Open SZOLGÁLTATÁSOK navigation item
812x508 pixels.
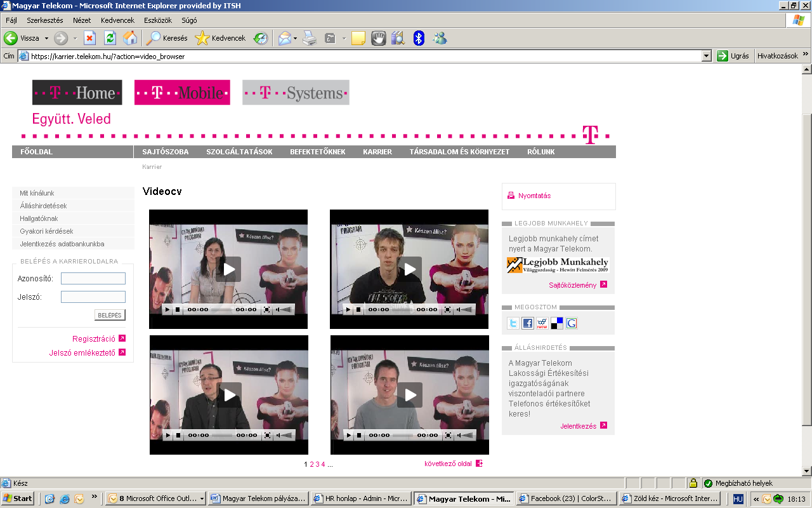239,152
